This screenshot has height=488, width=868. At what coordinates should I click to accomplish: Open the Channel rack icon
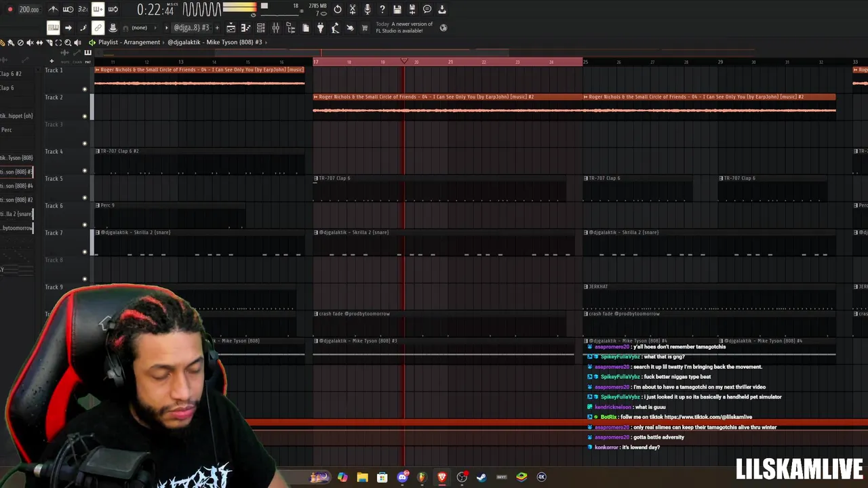(x=260, y=28)
